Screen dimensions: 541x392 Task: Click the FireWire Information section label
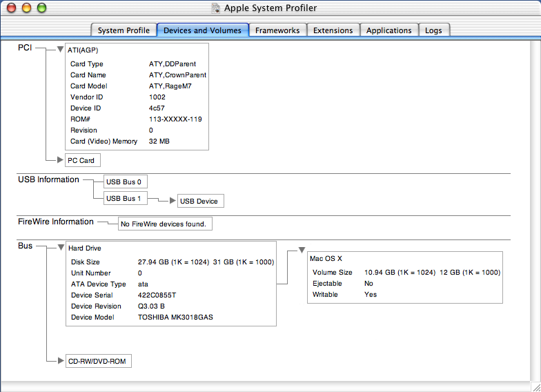coord(56,222)
